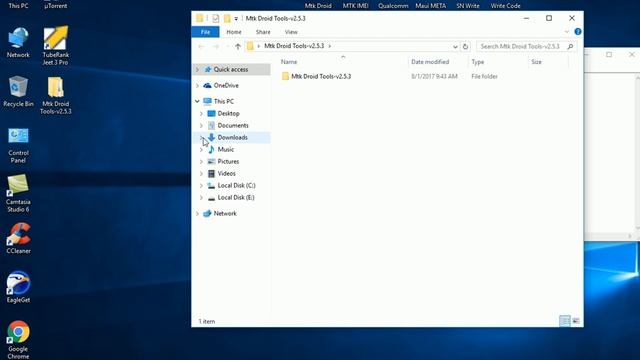Screen dimensions: 640x360
Task: Refresh the current folder view
Action: (x=465, y=47)
